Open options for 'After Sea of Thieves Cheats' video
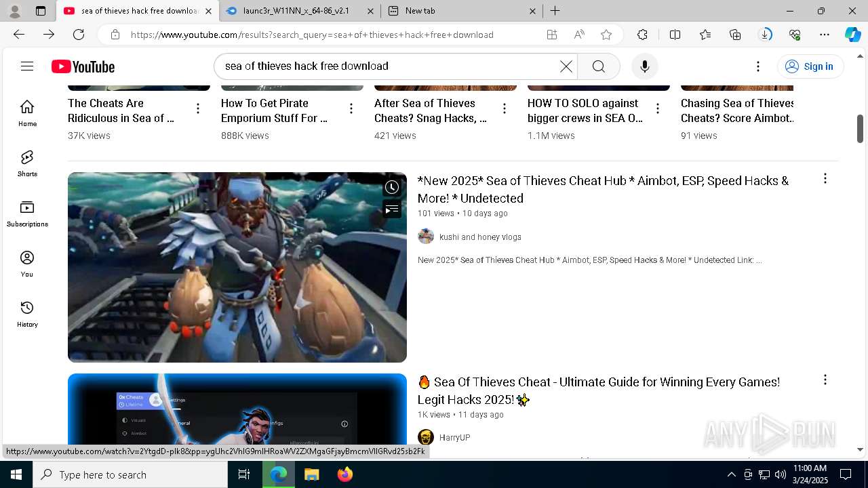 pos(505,108)
